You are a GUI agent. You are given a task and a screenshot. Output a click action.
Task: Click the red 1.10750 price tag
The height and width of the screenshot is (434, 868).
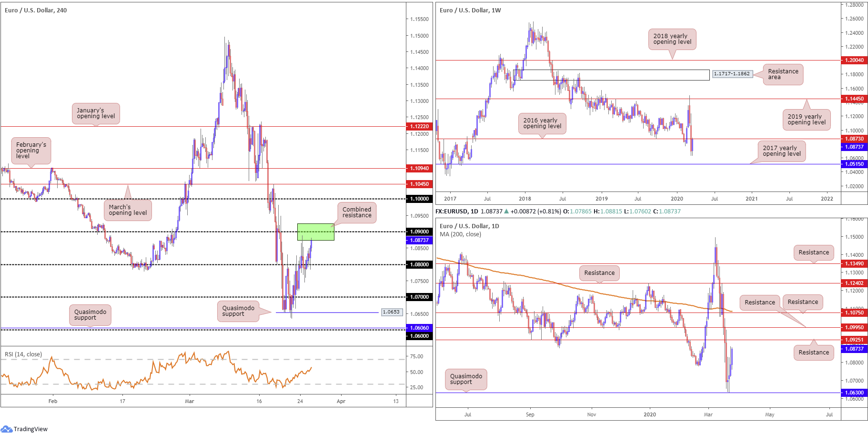854,313
